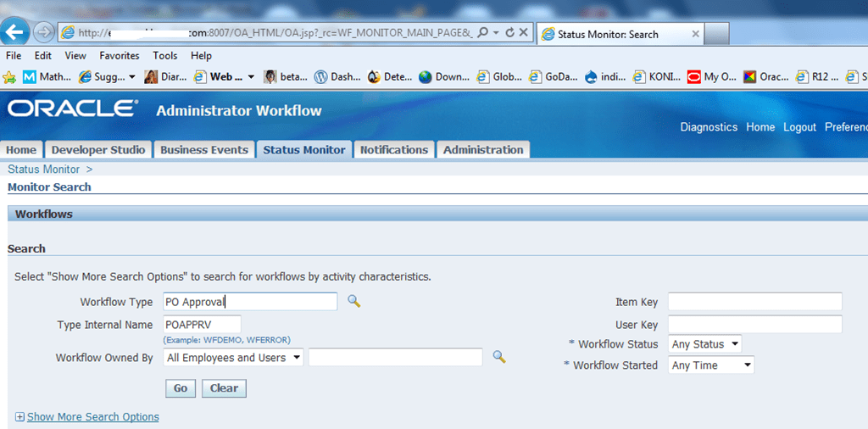Open the GoDa... bookmark

554,77
